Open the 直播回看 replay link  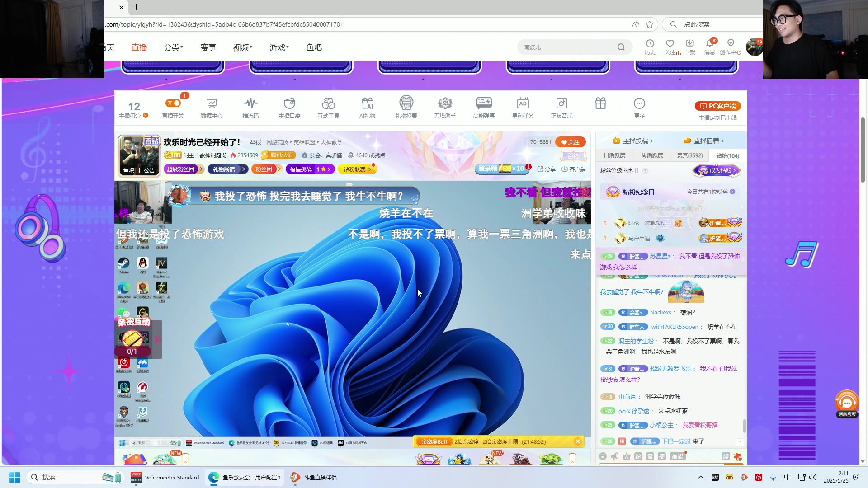tap(704, 141)
